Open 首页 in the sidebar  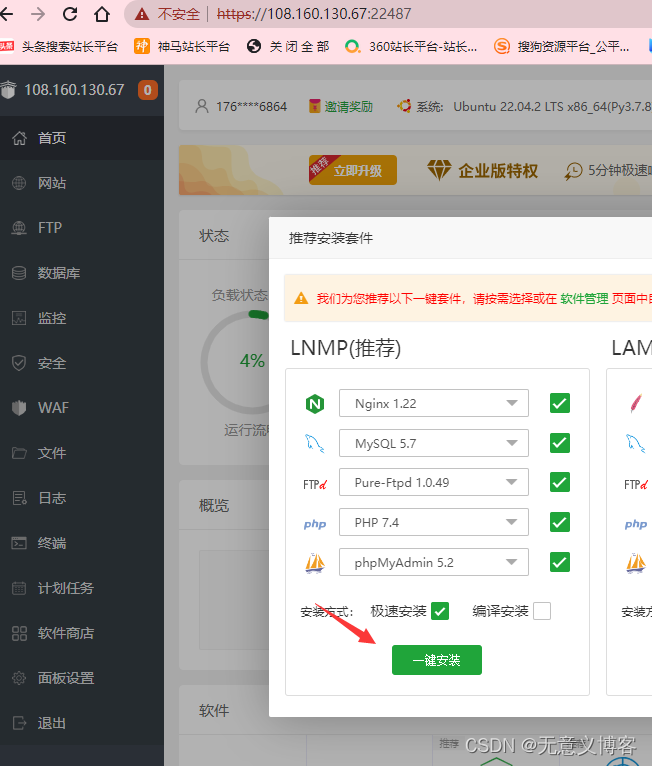[x=82, y=138]
